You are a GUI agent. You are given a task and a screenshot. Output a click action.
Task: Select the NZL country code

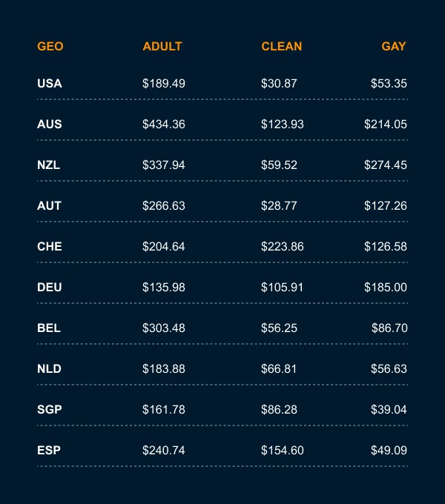click(x=48, y=165)
